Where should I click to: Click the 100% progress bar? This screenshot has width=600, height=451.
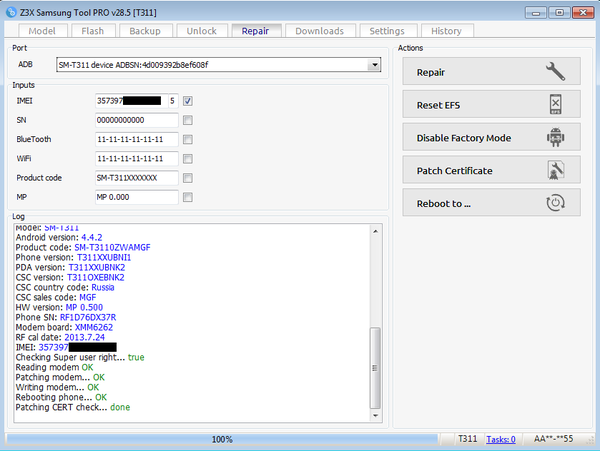[222, 439]
